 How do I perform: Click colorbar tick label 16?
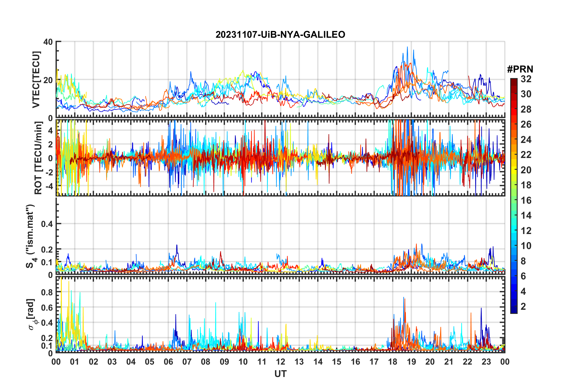click(526, 200)
